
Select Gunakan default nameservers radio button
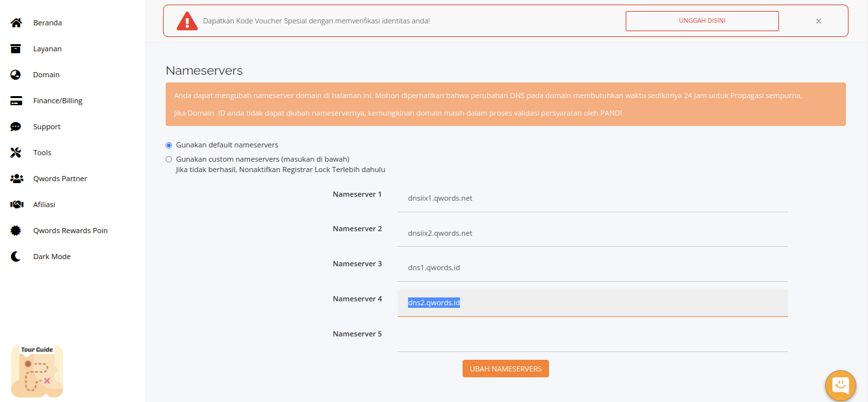[169, 145]
